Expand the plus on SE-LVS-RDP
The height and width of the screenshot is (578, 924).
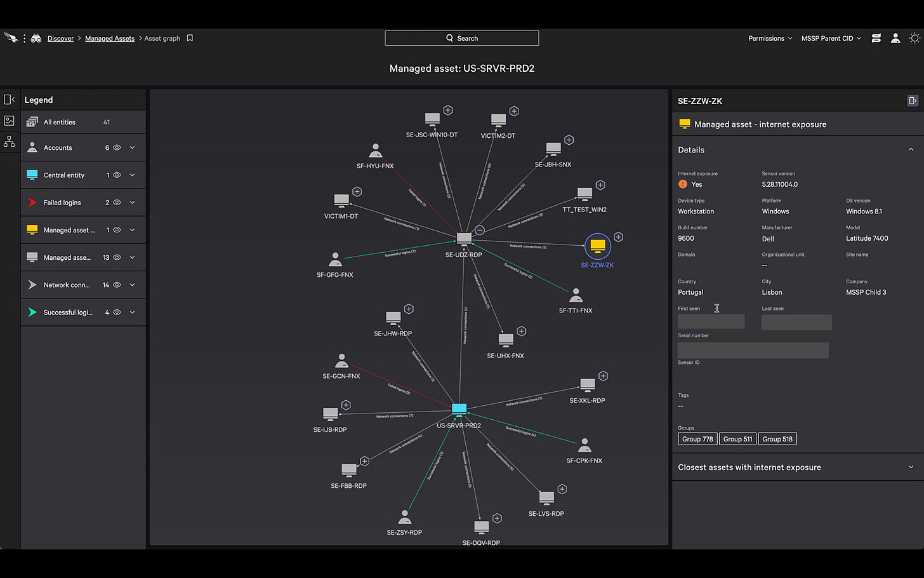pyautogui.click(x=562, y=489)
